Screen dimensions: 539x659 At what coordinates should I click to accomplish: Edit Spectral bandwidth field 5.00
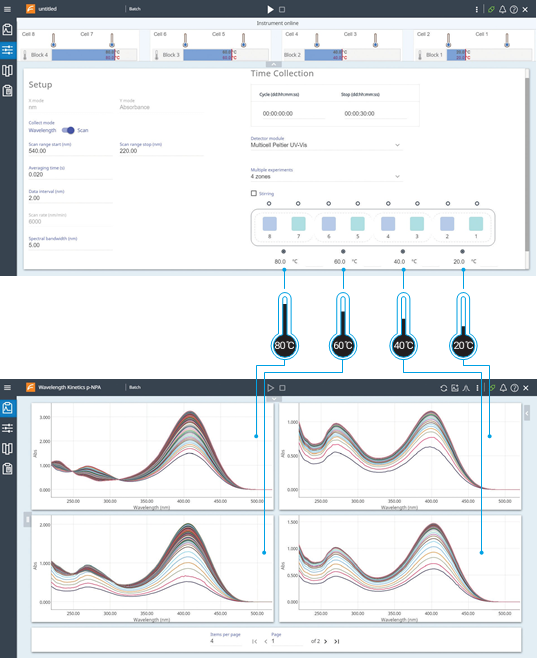coord(70,245)
